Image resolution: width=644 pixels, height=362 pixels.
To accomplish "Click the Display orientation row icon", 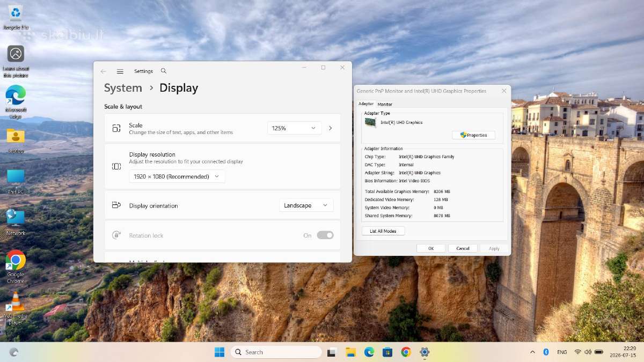I will click(x=116, y=205).
